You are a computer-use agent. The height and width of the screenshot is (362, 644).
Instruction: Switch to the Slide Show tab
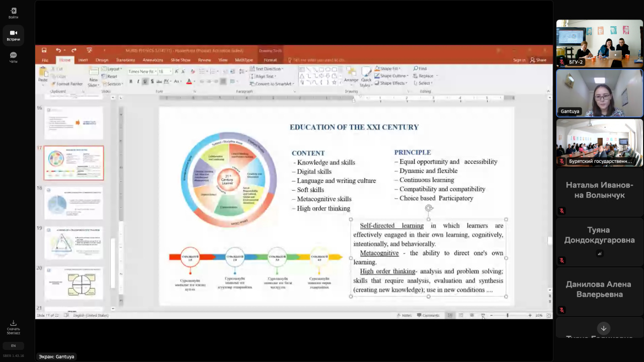click(180, 60)
